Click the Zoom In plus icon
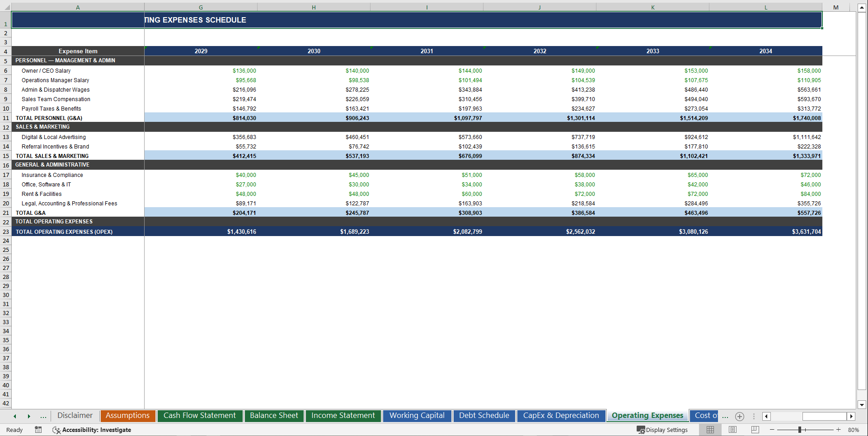The width and height of the screenshot is (868, 436). point(839,430)
